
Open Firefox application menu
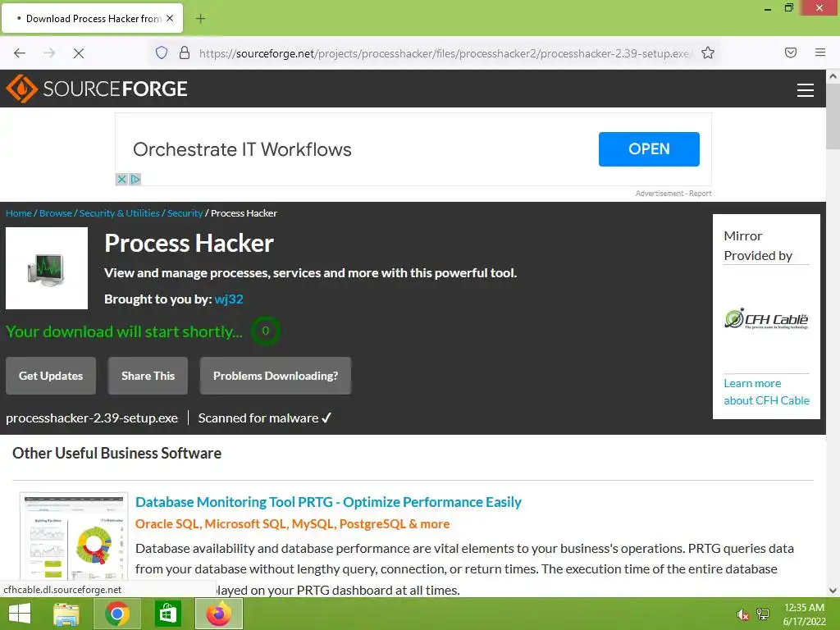pyautogui.click(x=820, y=52)
